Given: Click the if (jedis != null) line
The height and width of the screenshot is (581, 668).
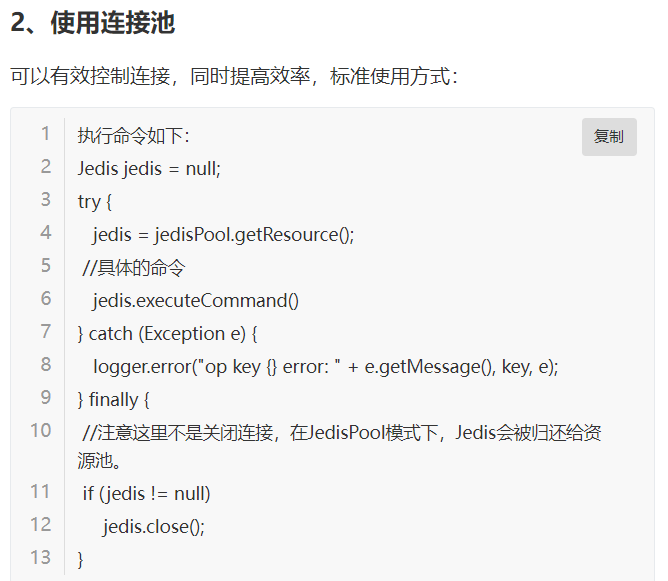Looking at the screenshot, I should coord(147,494).
